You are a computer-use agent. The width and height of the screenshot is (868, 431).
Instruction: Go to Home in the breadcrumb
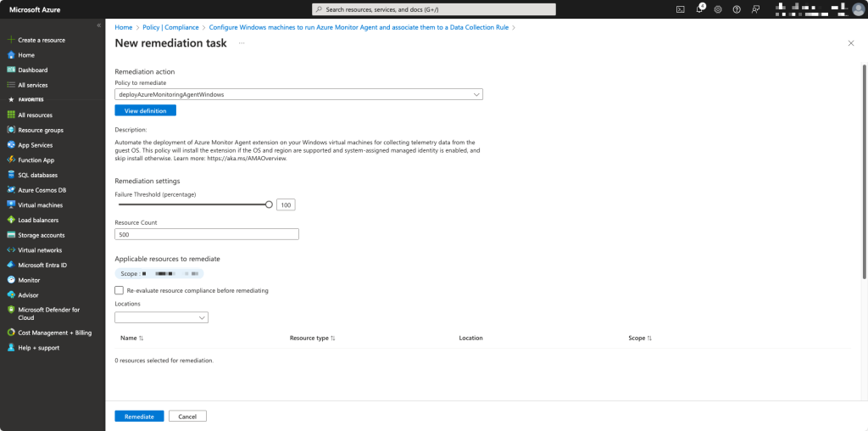click(124, 27)
